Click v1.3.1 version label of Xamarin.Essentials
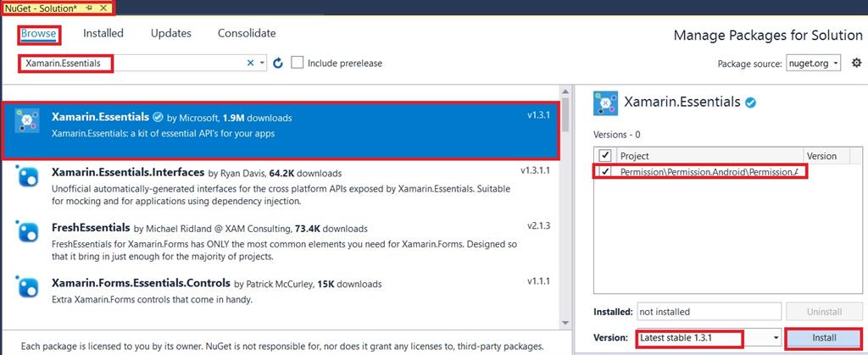 538,117
